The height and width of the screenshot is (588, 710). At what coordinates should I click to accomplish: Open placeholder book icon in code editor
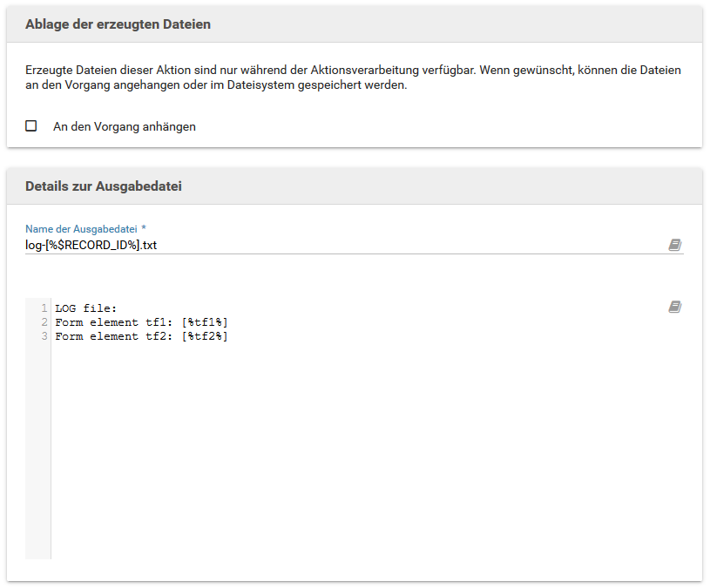(x=674, y=307)
